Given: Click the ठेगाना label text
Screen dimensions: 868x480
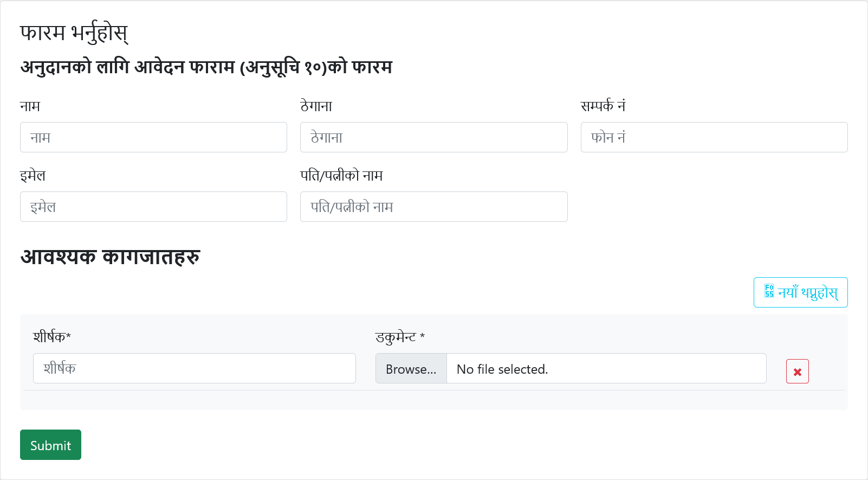Looking at the screenshot, I should point(316,106).
